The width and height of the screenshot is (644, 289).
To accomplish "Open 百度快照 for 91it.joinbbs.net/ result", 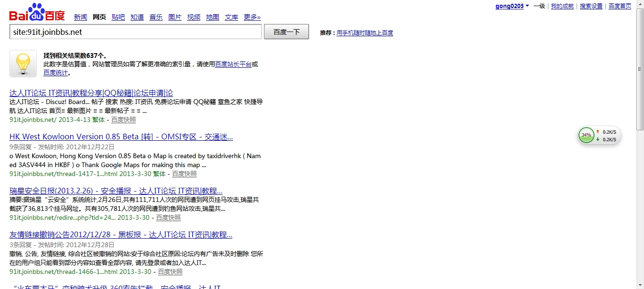I will click(124, 120).
